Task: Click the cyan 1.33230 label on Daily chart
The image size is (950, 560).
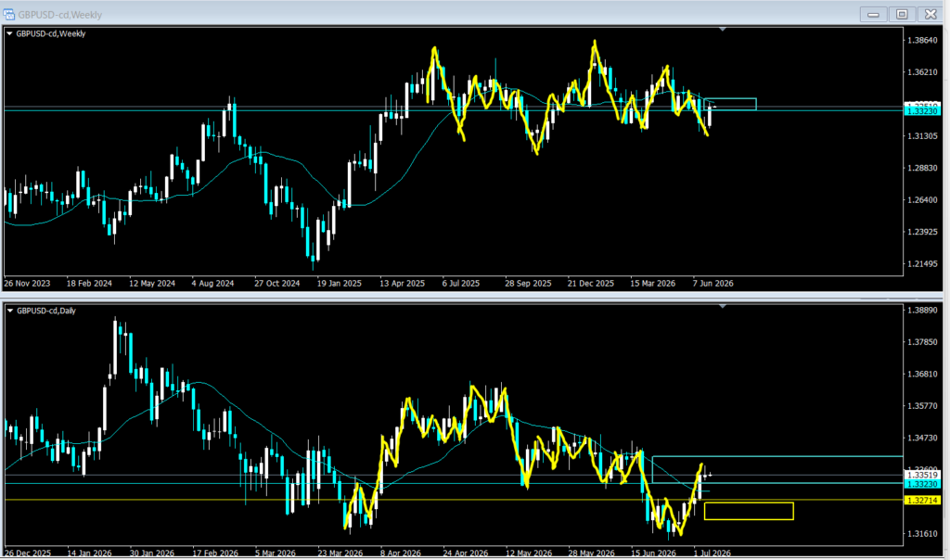Action: click(x=922, y=484)
